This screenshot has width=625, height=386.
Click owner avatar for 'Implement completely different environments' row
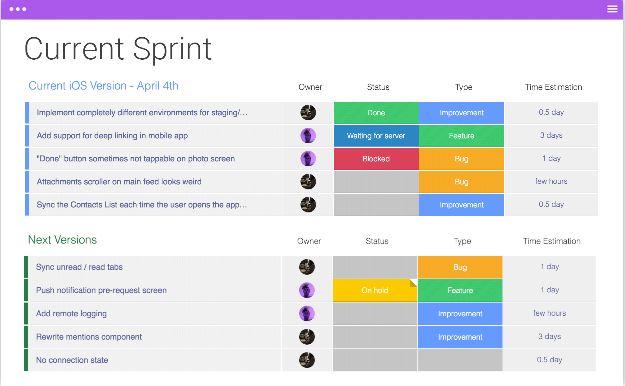pyautogui.click(x=308, y=112)
